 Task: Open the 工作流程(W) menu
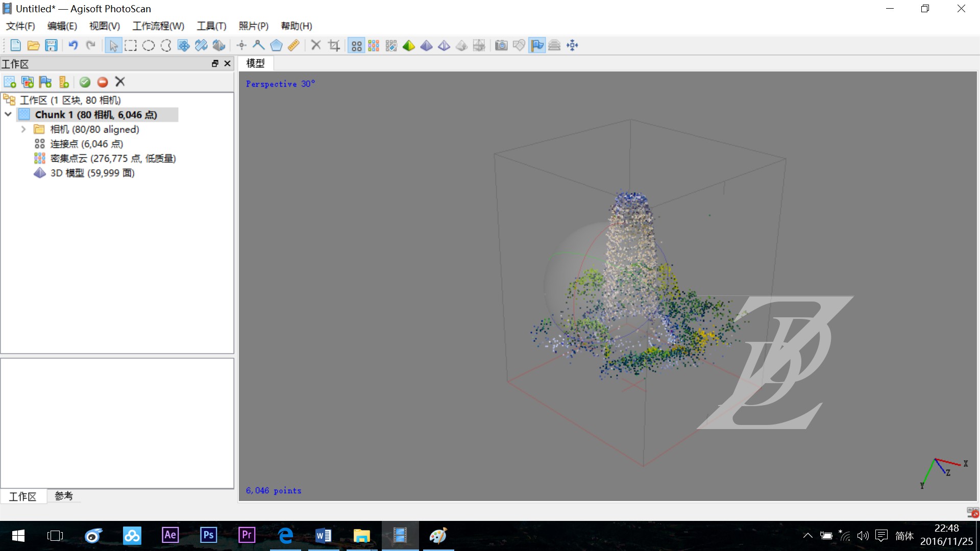tap(158, 26)
